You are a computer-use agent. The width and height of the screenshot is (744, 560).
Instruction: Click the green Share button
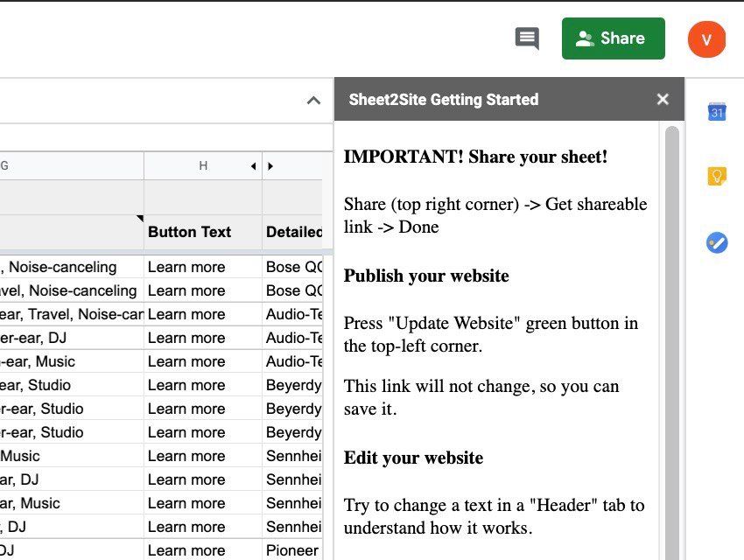pos(613,38)
